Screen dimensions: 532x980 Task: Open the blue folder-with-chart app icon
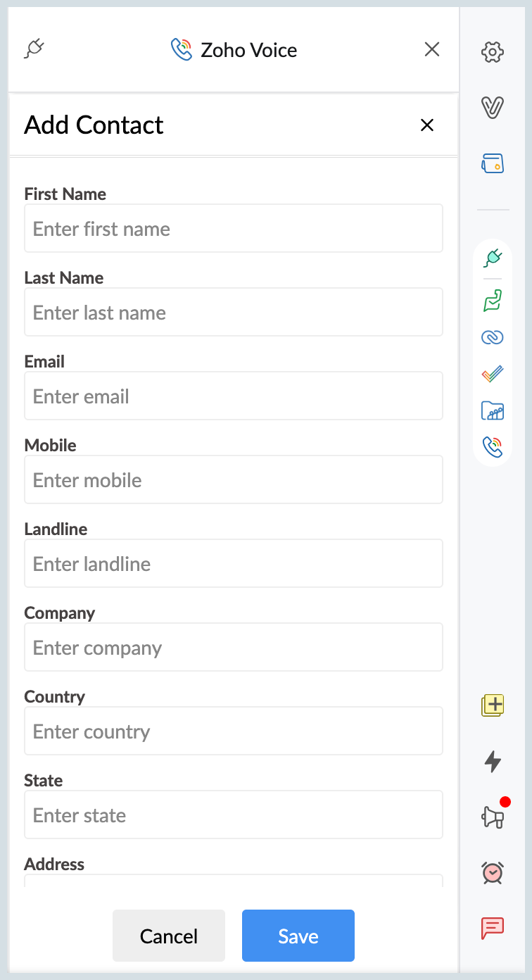(493, 410)
